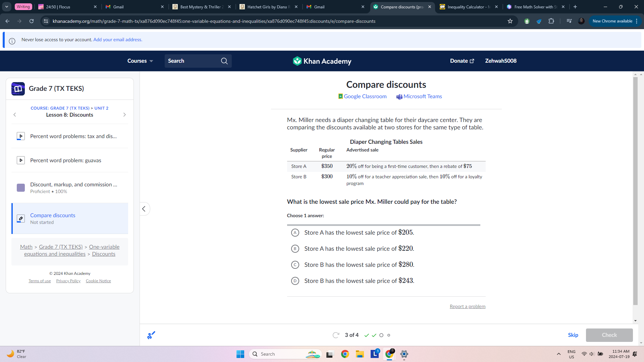Bookmark this page with the star icon
Viewport: 644px width, 362px height.
510,21
